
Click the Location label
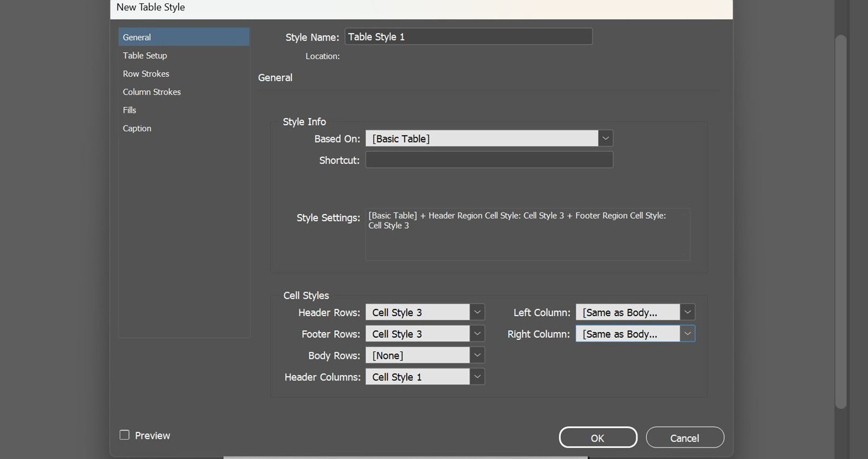pyautogui.click(x=322, y=56)
